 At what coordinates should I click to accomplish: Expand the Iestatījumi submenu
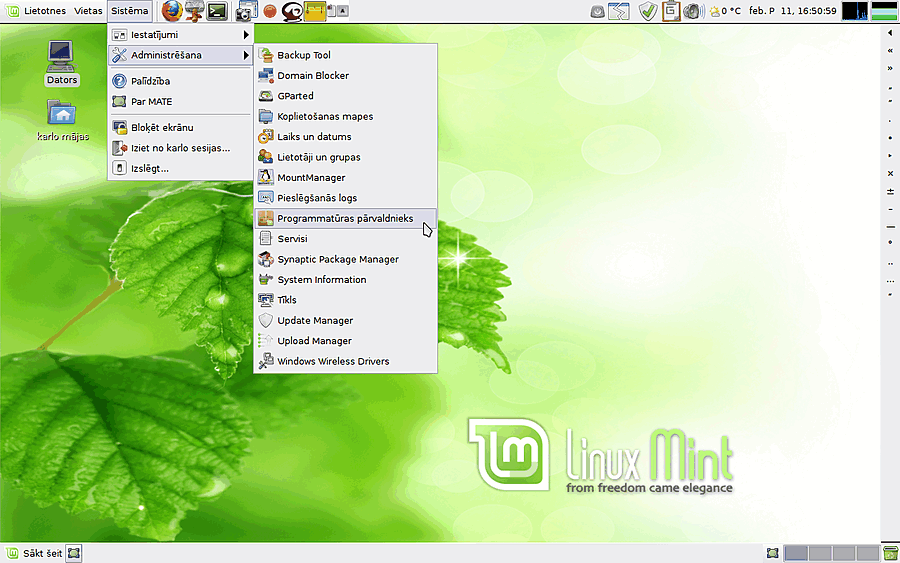[x=180, y=35]
